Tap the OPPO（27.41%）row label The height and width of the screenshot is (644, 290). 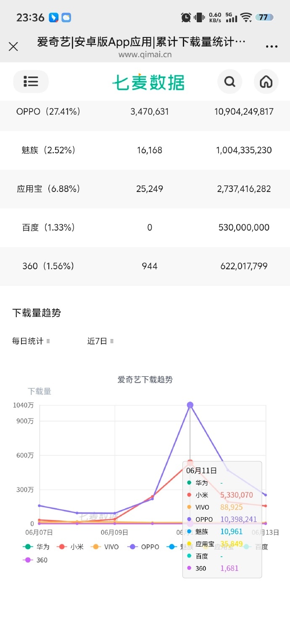pos(48,112)
